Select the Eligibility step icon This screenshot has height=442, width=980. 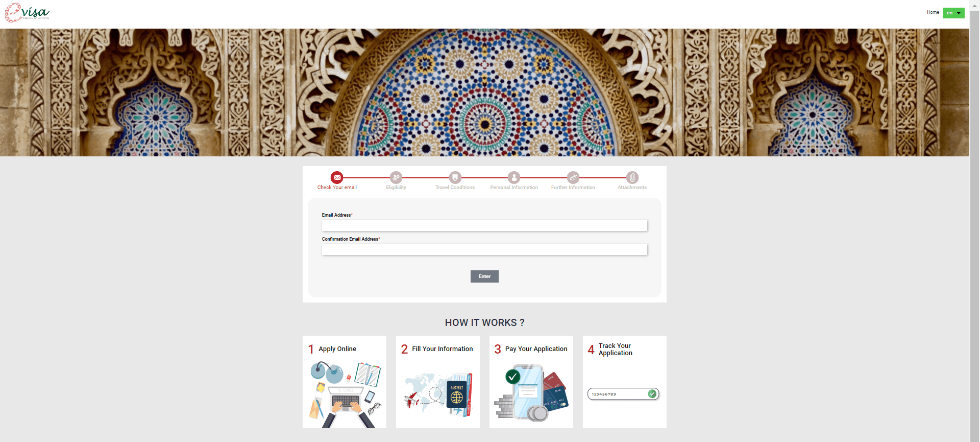396,177
